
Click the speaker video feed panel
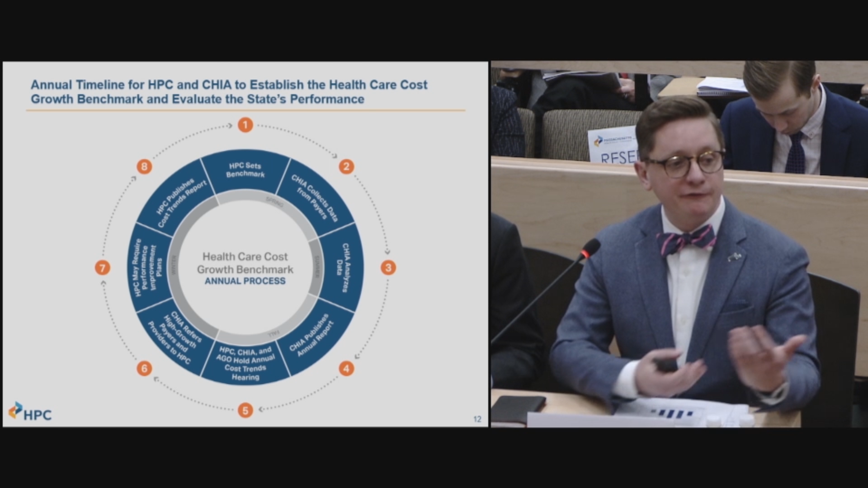(x=679, y=244)
